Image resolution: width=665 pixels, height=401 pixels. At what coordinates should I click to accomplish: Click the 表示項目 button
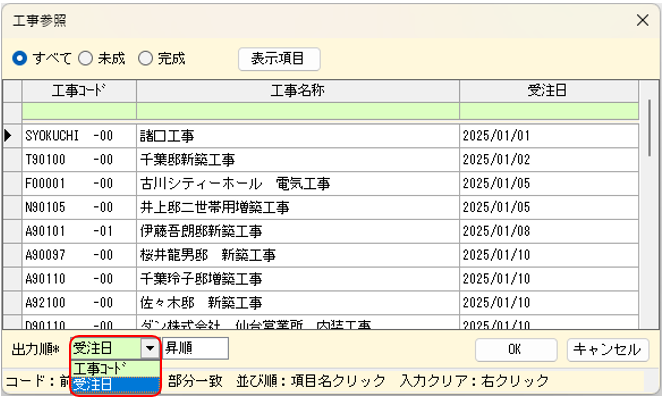pos(278,59)
